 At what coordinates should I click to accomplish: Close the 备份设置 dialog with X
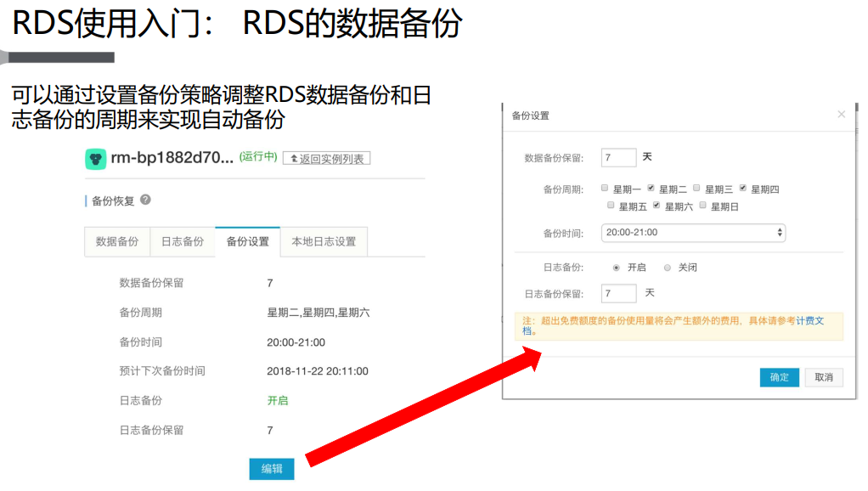click(842, 114)
